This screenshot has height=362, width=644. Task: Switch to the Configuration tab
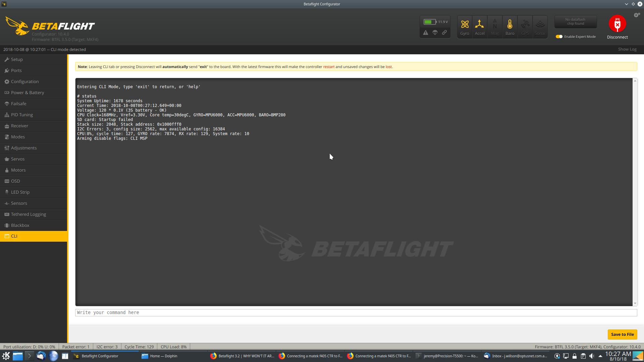[34, 81]
